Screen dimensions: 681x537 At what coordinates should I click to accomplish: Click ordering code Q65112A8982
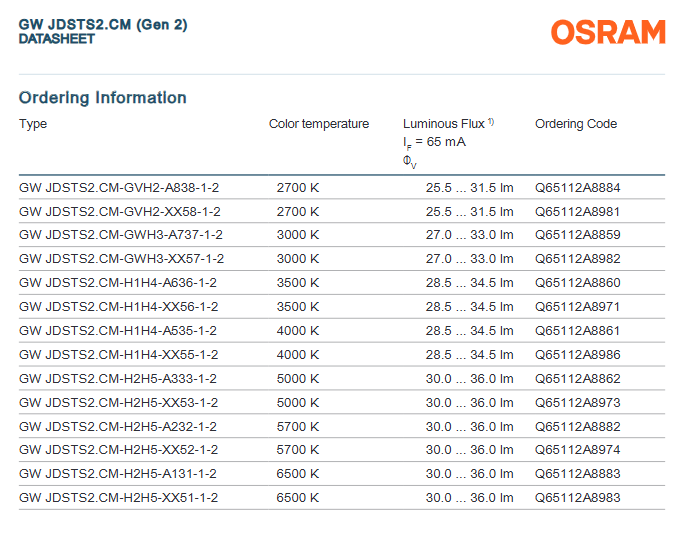[578, 259]
